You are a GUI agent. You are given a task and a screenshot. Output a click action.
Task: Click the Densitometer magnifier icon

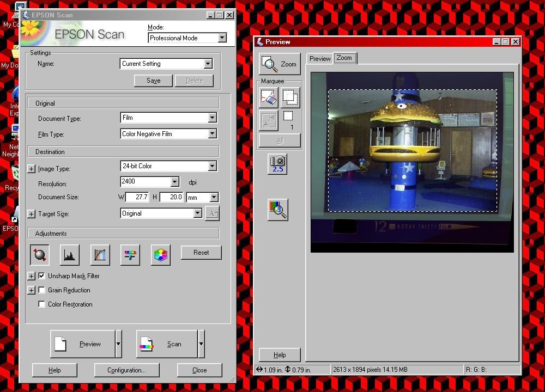point(278,210)
